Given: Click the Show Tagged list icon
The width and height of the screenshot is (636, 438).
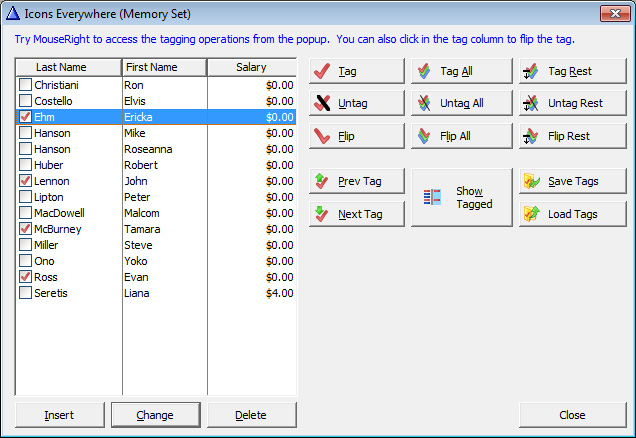Looking at the screenshot, I should (432, 198).
